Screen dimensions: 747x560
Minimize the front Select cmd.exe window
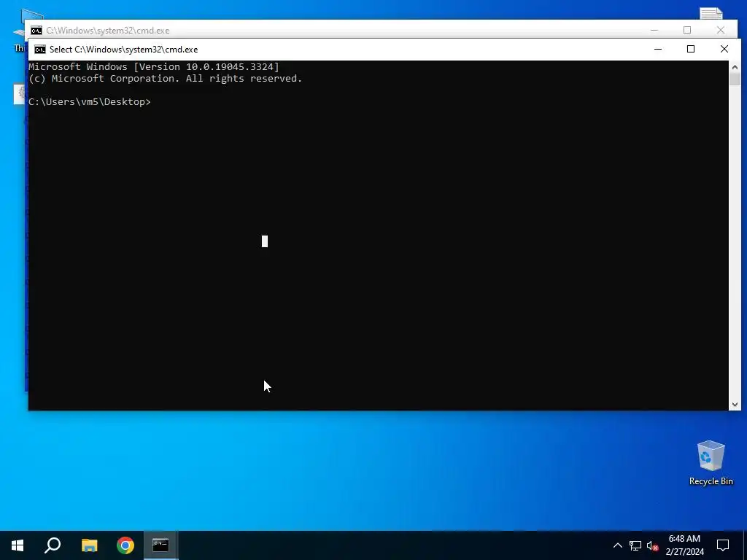click(658, 49)
